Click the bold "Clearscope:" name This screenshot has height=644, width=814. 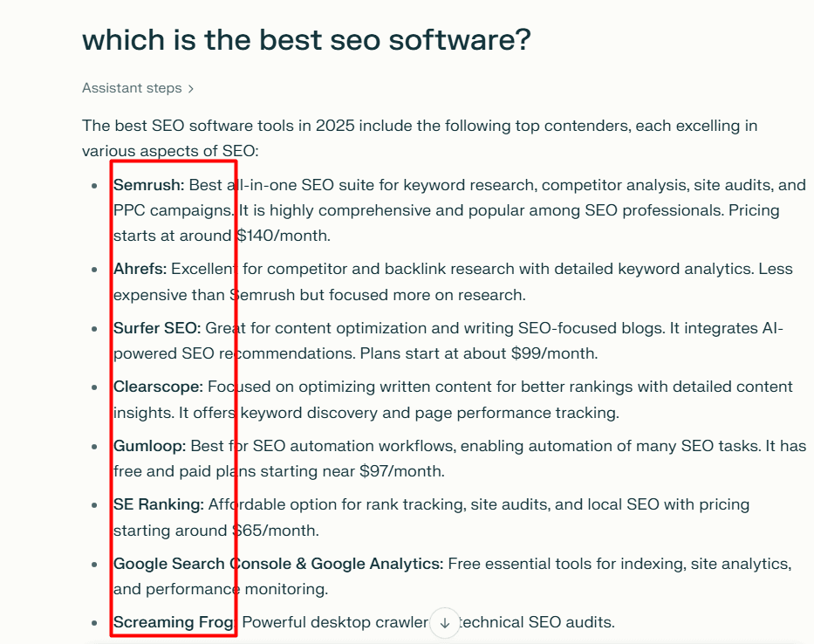click(158, 387)
